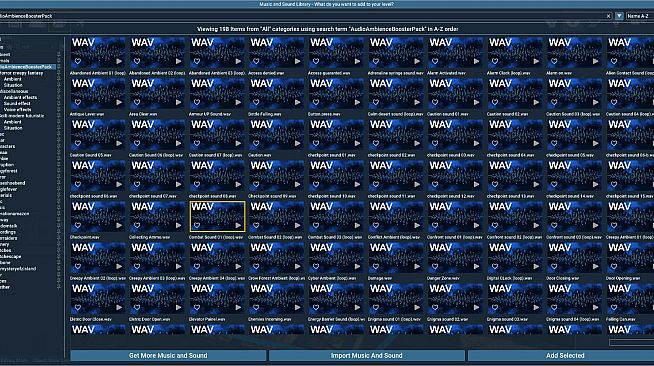
Task: Select Scifi modern futuristic category
Action: coord(22,115)
